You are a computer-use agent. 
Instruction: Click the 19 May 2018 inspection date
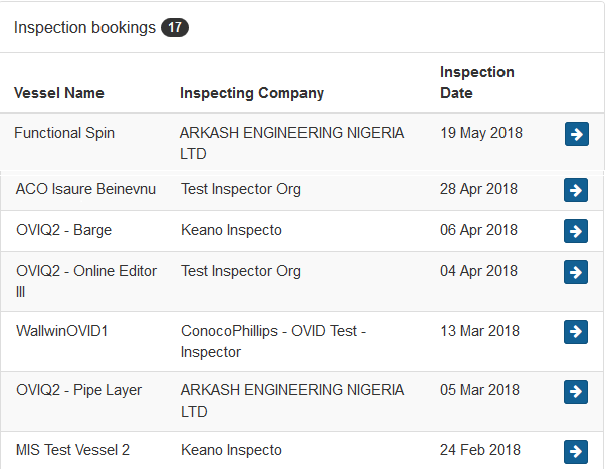[x=481, y=133]
